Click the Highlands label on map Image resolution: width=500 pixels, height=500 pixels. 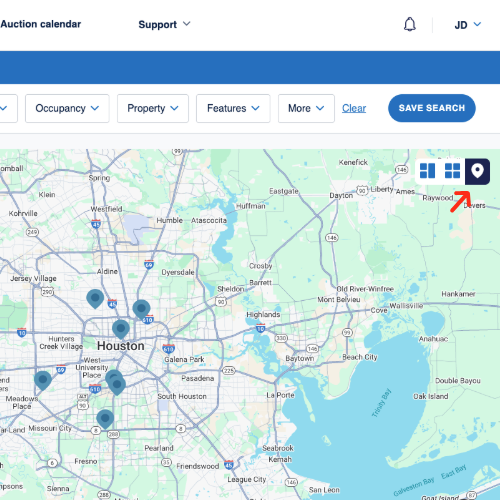click(263, 314)
